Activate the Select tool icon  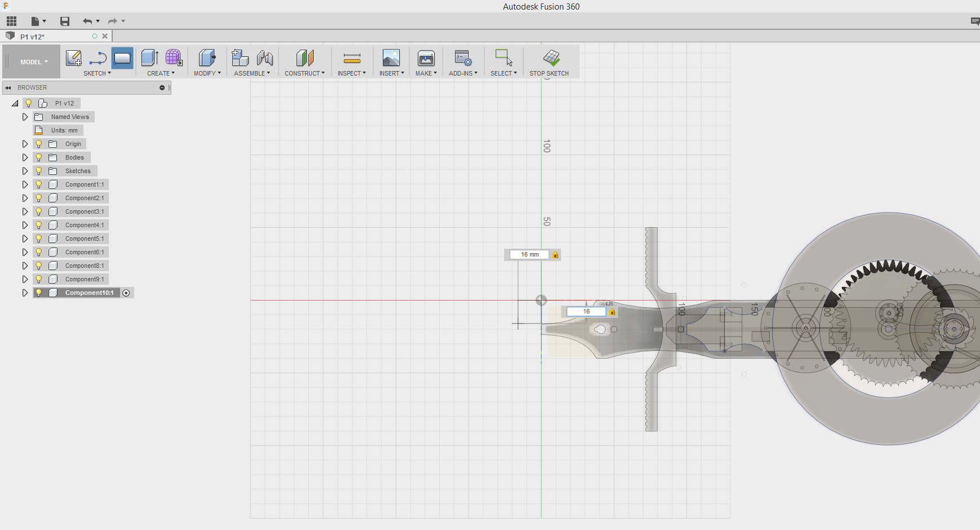point(504,58)
